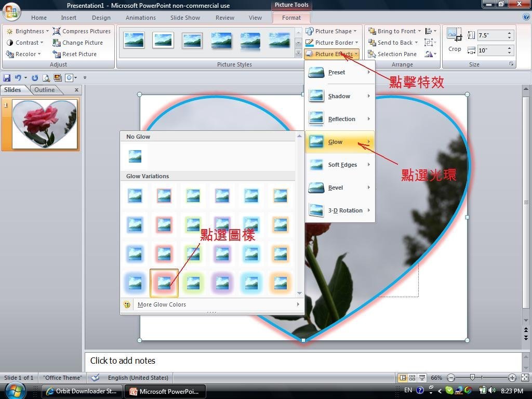Fit slide to current window icon
532x399 pixels.
click(525, 378)
